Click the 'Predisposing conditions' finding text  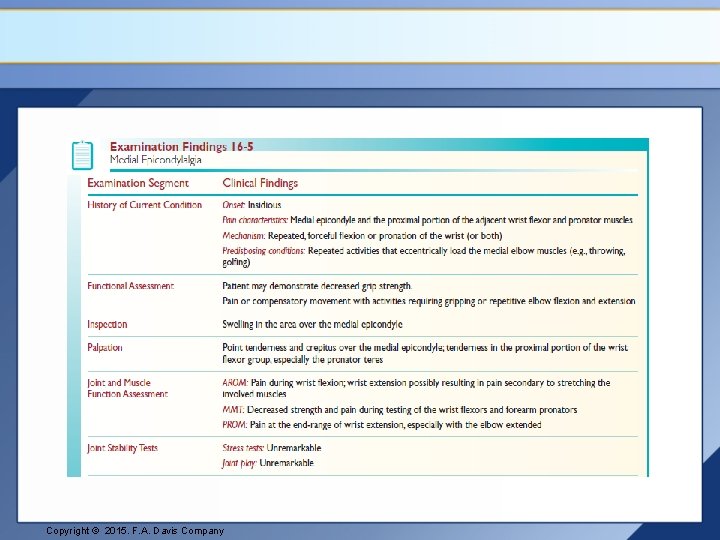pos(424,257)
